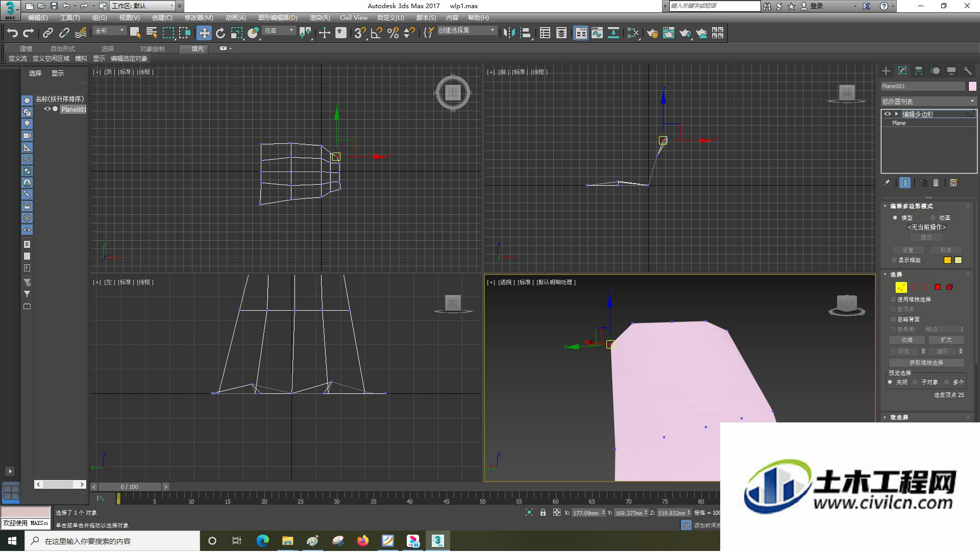Click the 扩大 button

click(x=946, y=340)
